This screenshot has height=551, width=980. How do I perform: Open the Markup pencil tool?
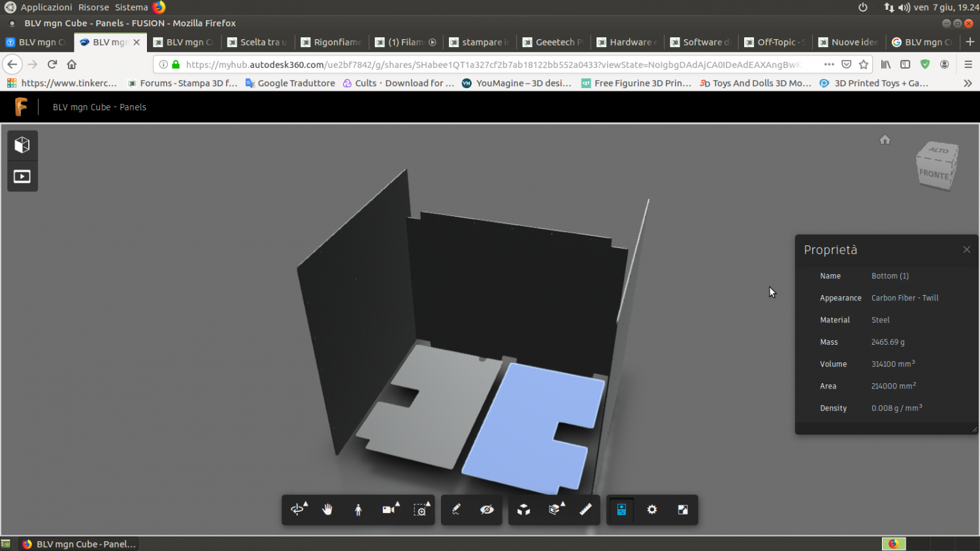pos(456,510)
